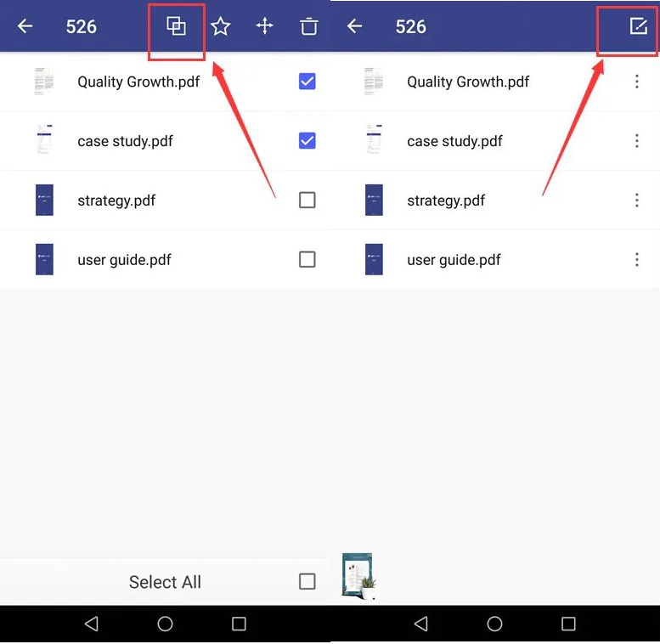Tap strategy.pdf thumbnail in right panel
The width and height of the screenshot is (660, 644).
coord(374,200)
